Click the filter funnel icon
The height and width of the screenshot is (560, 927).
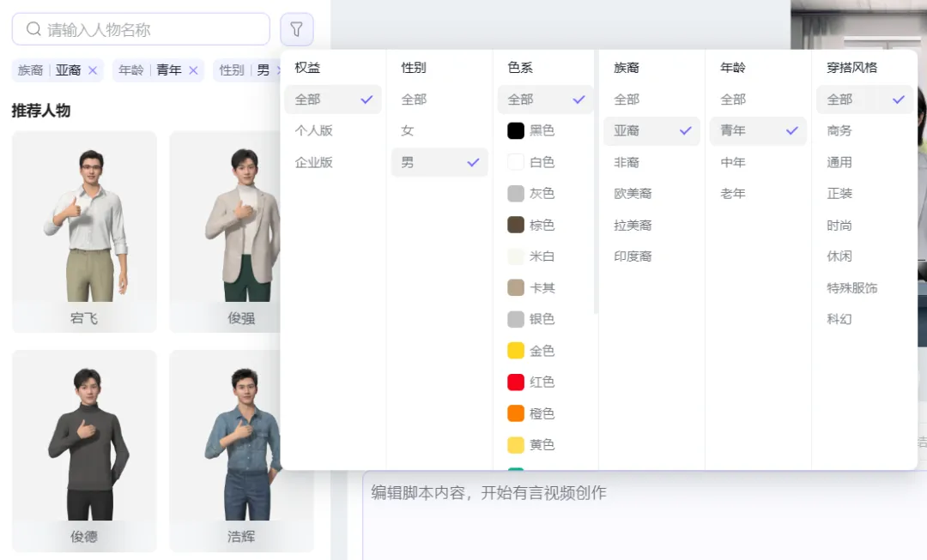pyautogui.click(x=296, y=29)
